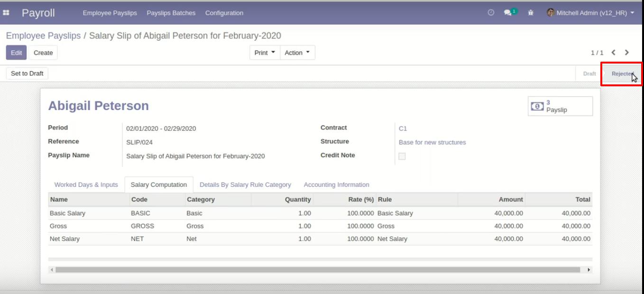The image size is (644, 294).
Task: Open the apps grid menu icon
Action: tap(7, 13)
